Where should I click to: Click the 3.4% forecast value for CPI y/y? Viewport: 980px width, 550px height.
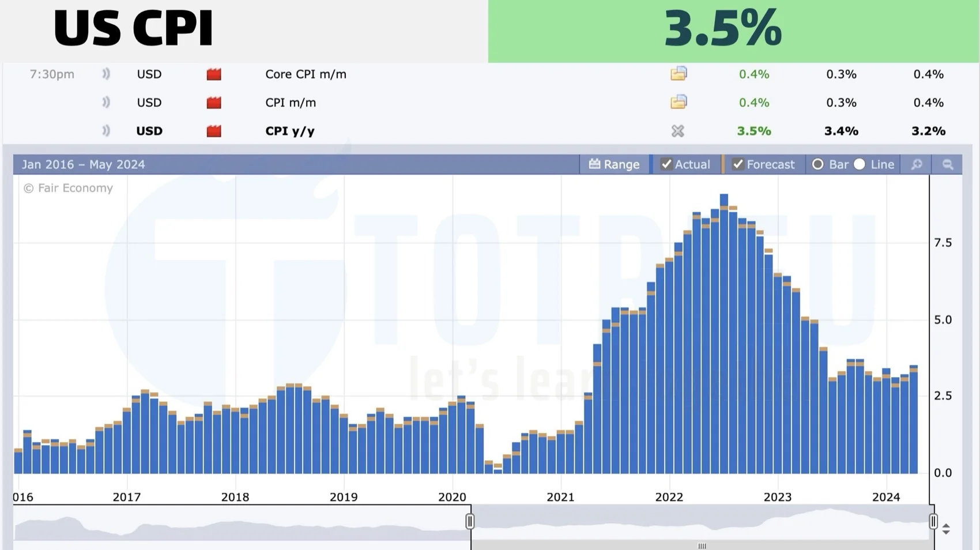841,131
